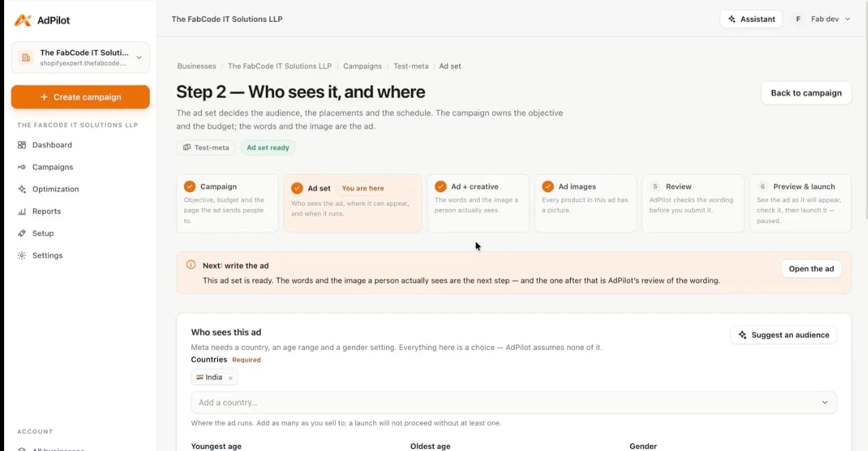The height and width of the screenshot is (451, 868).
Task: Select the Campaign step card
Action: [228, 203]
